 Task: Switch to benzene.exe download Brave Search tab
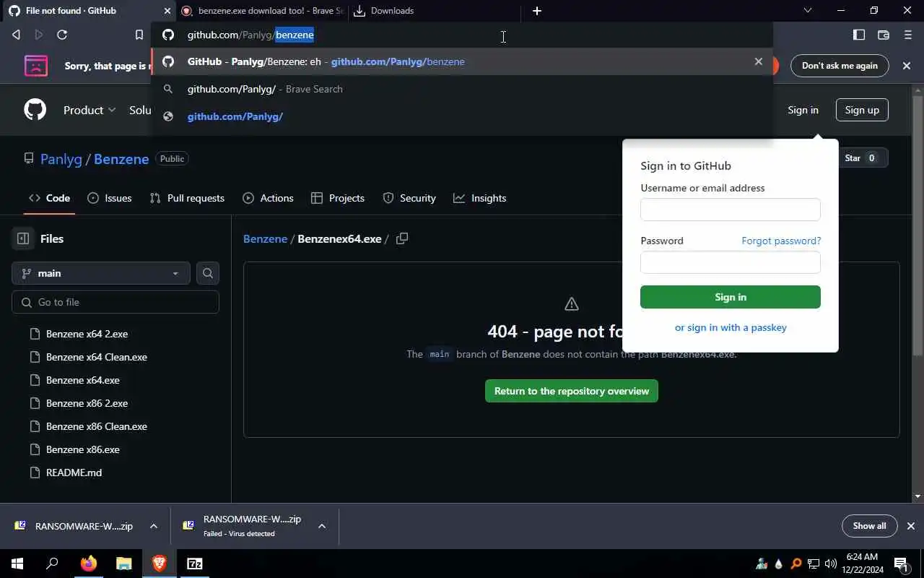pyautogui.click(x=263, y=11)
